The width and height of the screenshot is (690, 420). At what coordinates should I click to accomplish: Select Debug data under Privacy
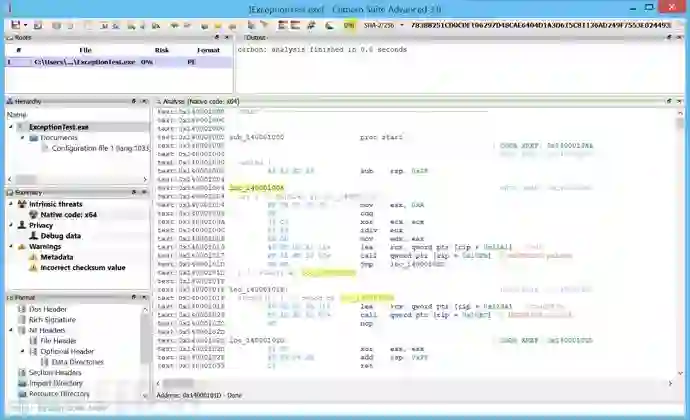coord(60,236)
